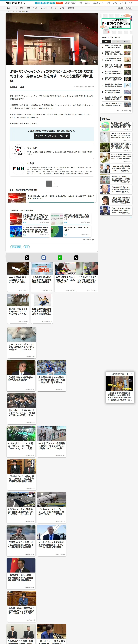
Task: Click the page 1 pagination button
Action: point(49,184)
